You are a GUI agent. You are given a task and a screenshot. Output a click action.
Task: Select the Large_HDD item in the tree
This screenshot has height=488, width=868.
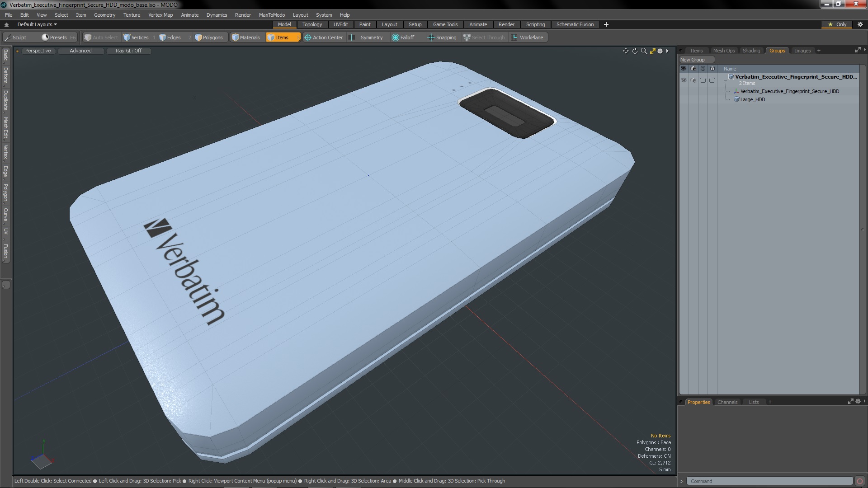[752, 99]
